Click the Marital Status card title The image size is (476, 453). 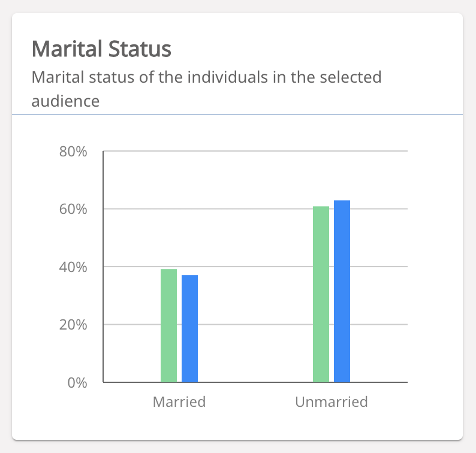pos(101,49)
